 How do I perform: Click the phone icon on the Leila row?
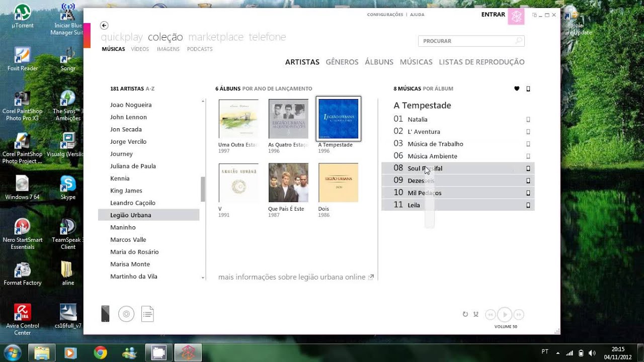[x=528, y=205]
